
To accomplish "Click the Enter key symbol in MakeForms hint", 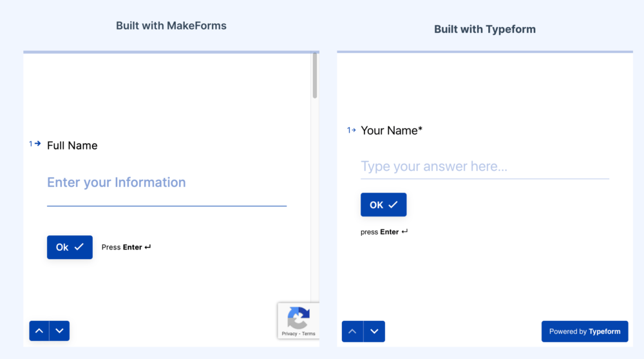I will [148, 247].
